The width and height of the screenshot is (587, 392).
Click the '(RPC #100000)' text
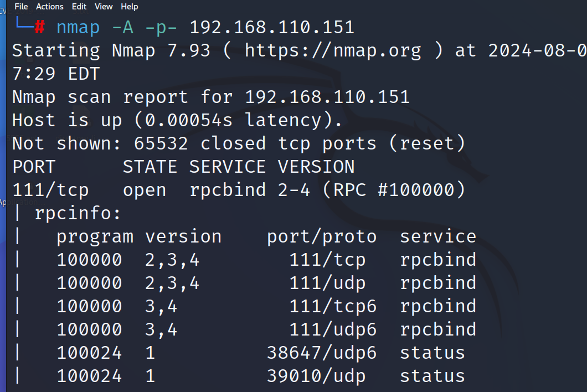pyautogui.click(x=393, y=190)
